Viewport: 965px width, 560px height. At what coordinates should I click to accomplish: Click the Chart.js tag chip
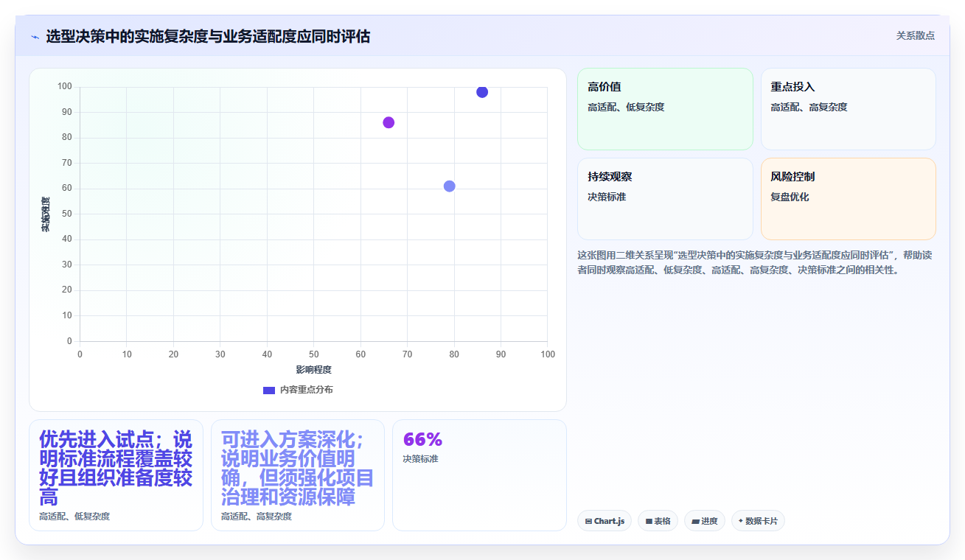(605, 521)
